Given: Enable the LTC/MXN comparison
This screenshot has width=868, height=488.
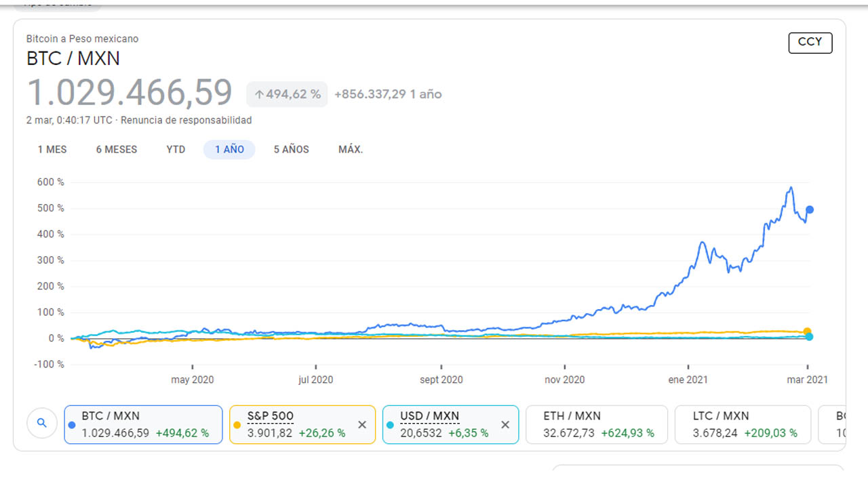Looking at the screenshot, I should (743, 424).
